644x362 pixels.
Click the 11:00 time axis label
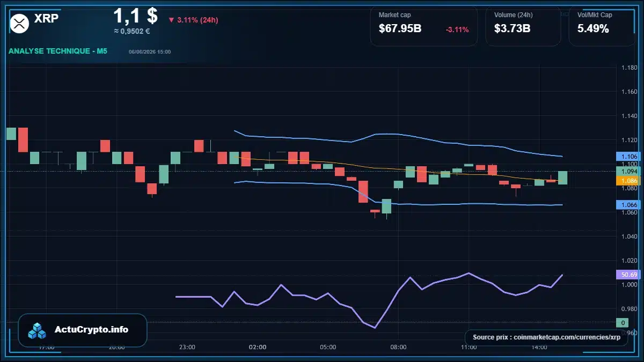coord(469,347)
